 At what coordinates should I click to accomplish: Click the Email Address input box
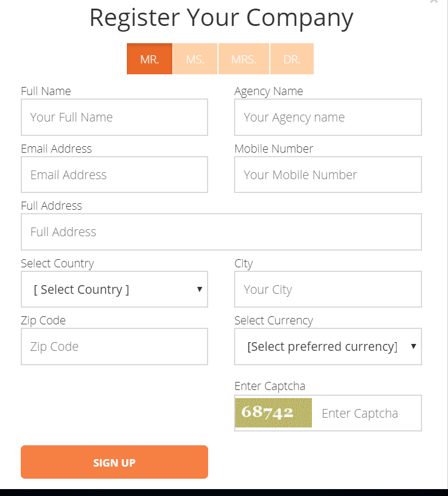pyautogui.click(x=114, y=175)
